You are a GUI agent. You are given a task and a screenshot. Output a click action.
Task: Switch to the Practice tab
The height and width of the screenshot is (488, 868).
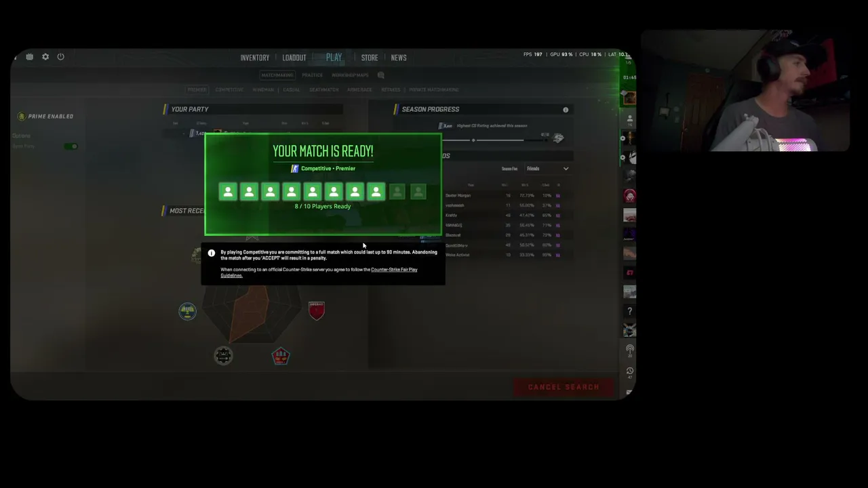click(313, 75)
